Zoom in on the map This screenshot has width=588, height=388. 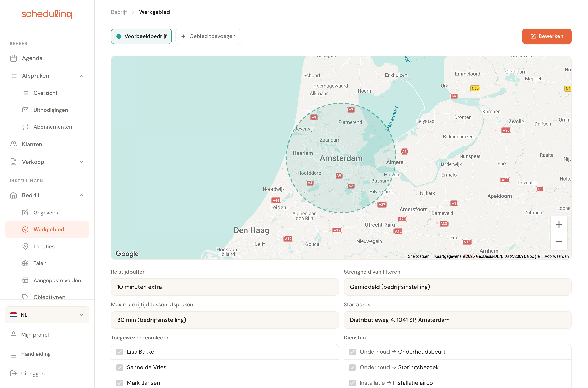559,225
